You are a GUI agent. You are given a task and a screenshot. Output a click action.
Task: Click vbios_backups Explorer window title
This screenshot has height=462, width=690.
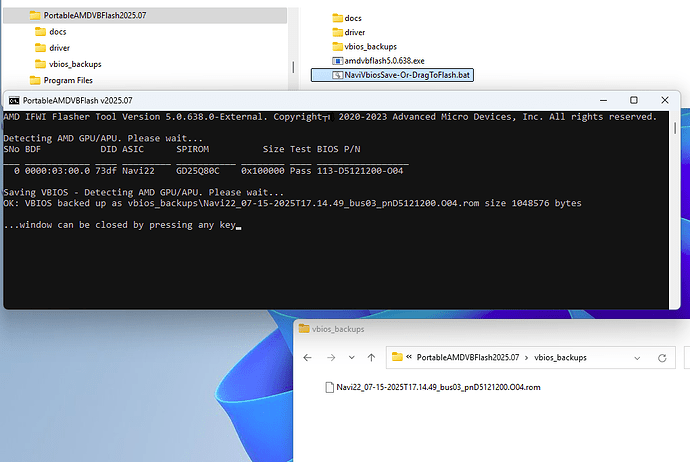(338, 329)
